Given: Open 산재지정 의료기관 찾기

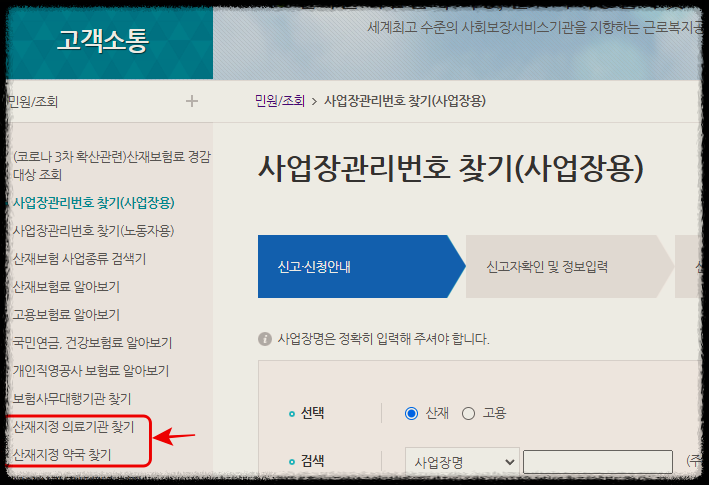Looking at the screenshot, I should click(73, 427).
